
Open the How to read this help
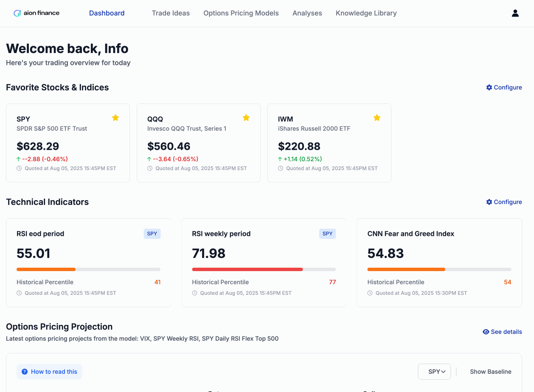49,372
